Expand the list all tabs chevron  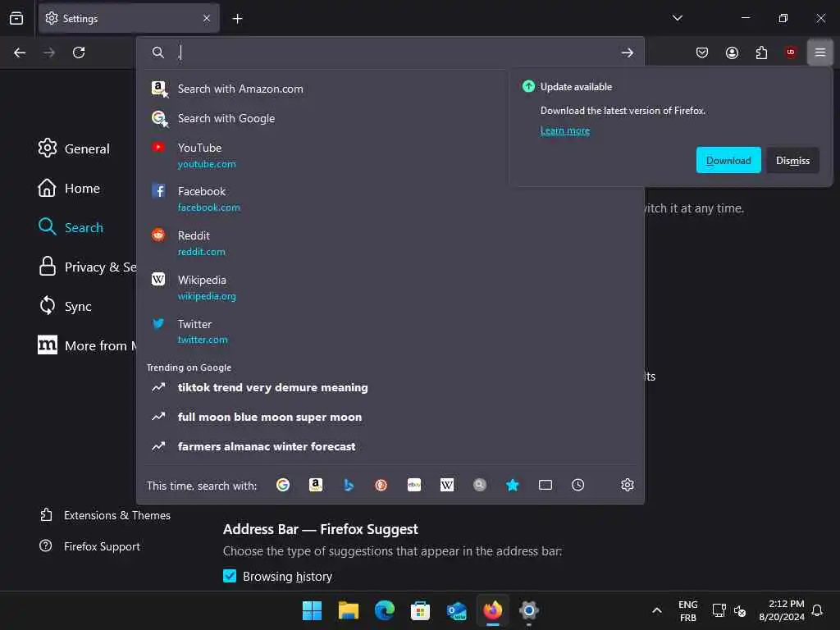pos(677,18)
